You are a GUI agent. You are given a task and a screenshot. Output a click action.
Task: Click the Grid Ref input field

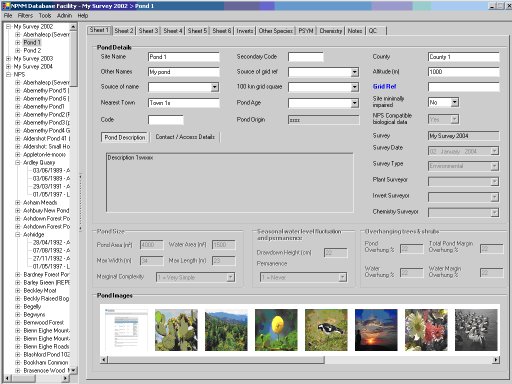(464, 87)
